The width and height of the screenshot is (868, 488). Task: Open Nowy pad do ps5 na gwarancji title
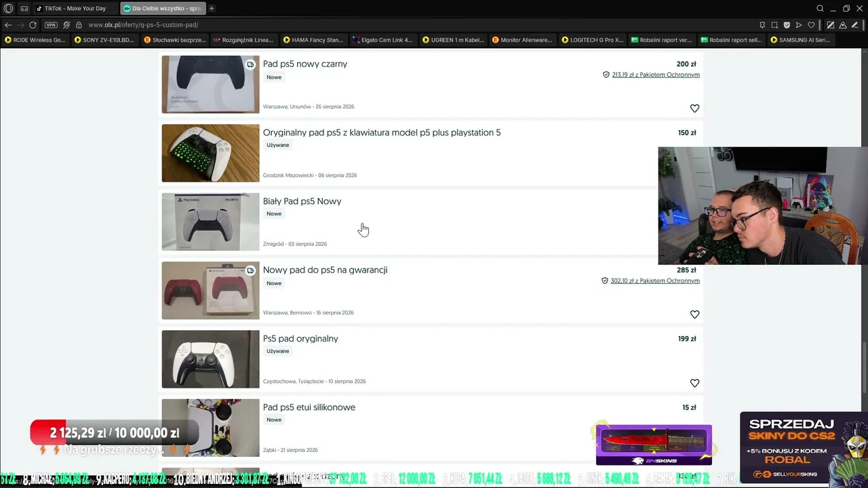coord(325,270)
